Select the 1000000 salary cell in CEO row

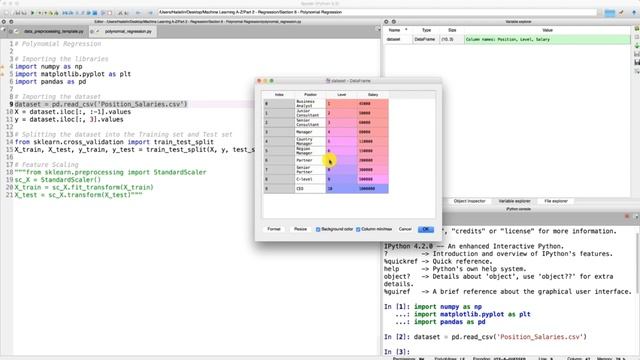tap(373, 189)
